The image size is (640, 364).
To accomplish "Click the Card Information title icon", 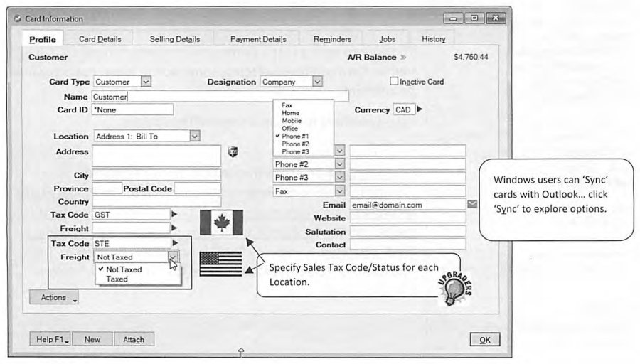I will [x=18, y=18].
